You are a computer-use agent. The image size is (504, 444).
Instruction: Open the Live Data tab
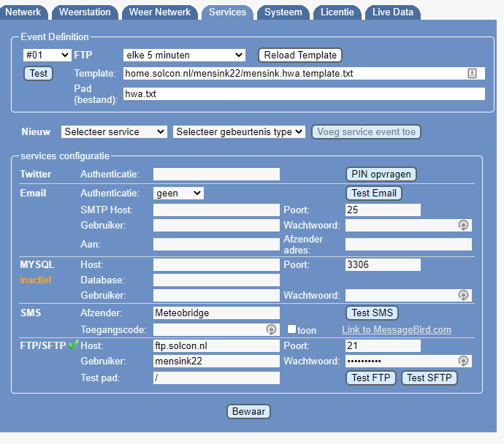point(393,12)
